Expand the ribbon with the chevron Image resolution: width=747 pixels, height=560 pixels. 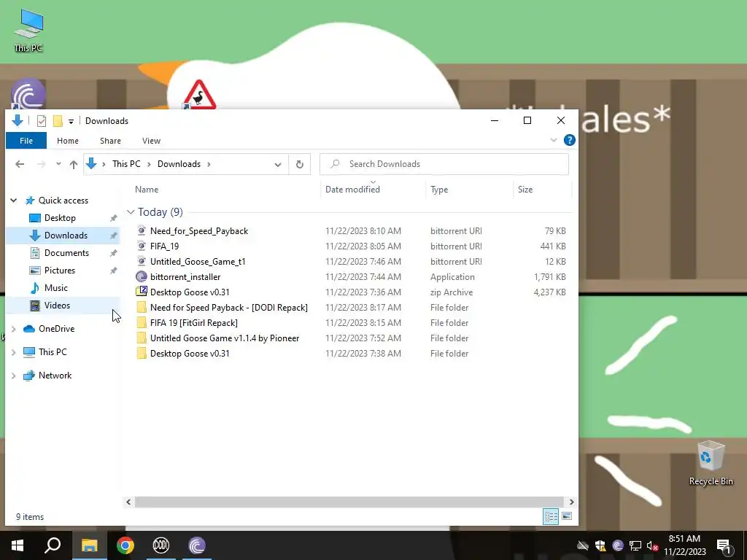(554, 141)
